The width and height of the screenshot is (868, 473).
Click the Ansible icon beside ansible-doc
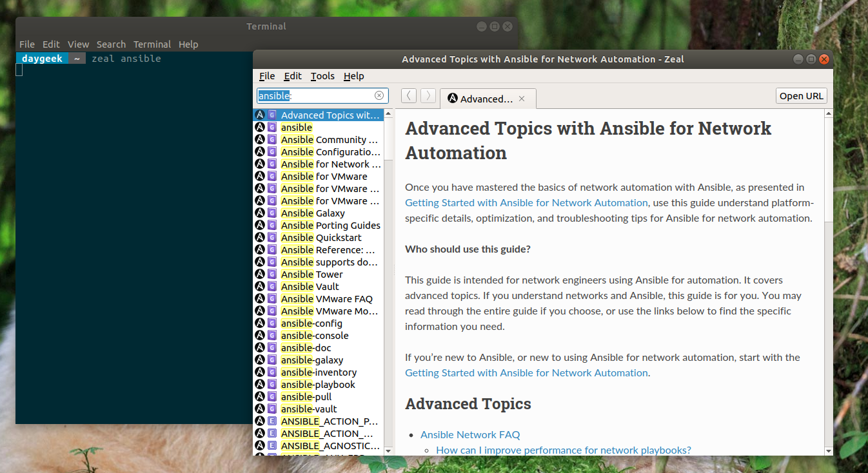260,347
